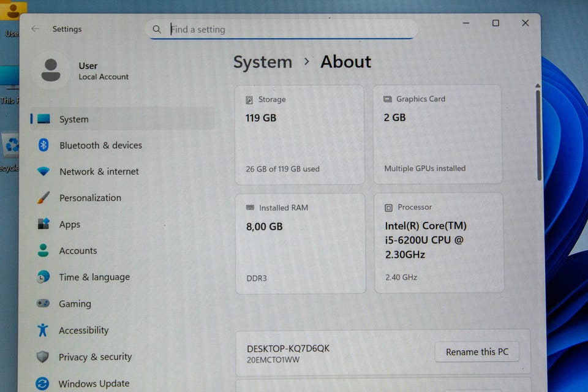Click the Processor chip icon
Image resolution: width=588 pixels, height=392 pixels.
coord(388,208)
